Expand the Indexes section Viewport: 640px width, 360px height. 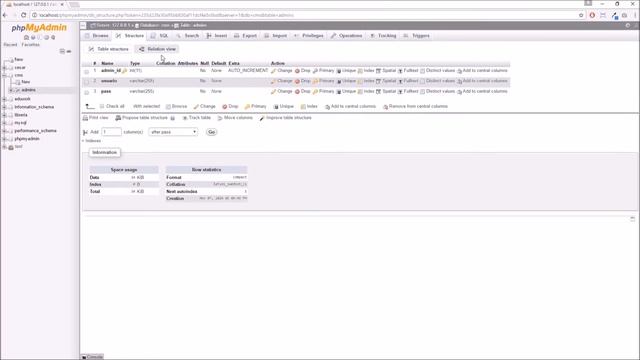[x=91, y=141]
